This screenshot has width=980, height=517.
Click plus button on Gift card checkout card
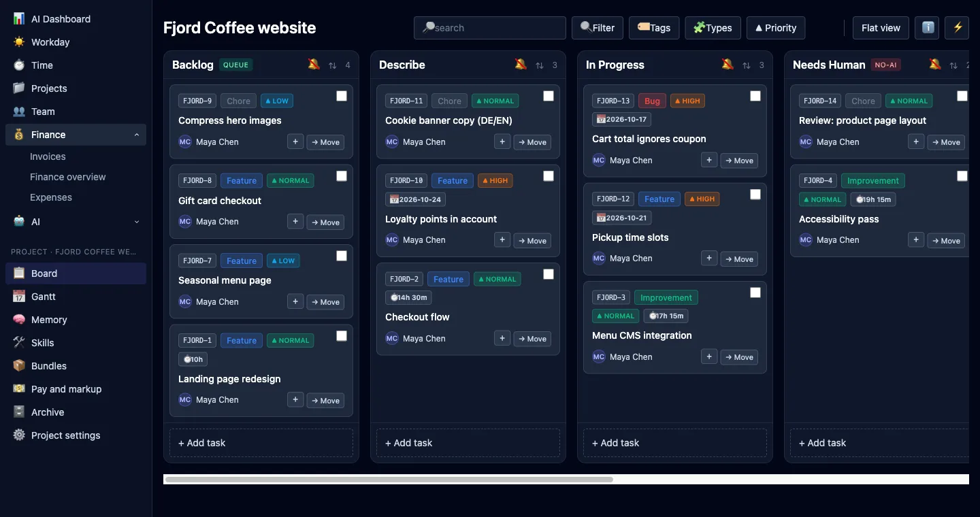(295, 222)
